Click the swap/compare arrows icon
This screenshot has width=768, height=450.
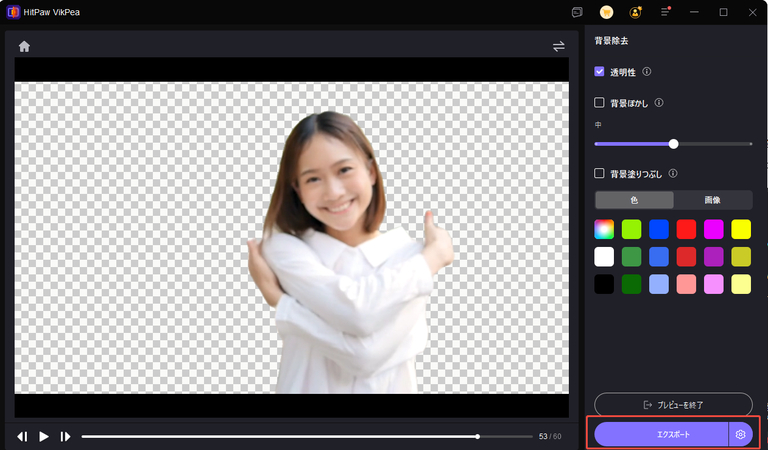pyautogui.click(x=559, y=46)
